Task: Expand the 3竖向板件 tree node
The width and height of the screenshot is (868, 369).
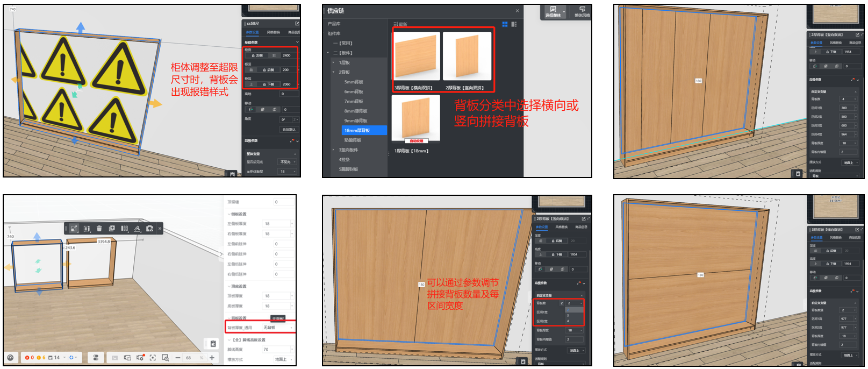Action: coord(334,150)
